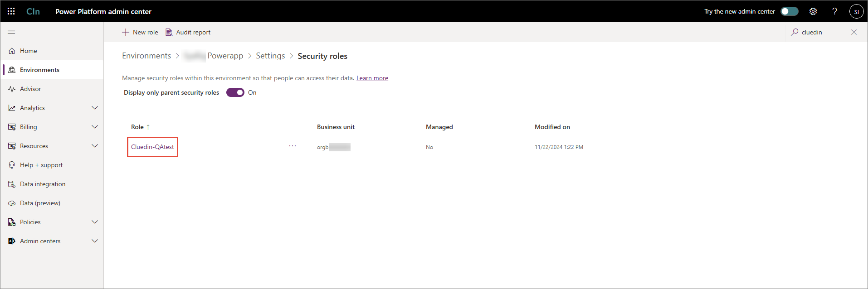Go to Settings breadcrumb

[270, 56]
